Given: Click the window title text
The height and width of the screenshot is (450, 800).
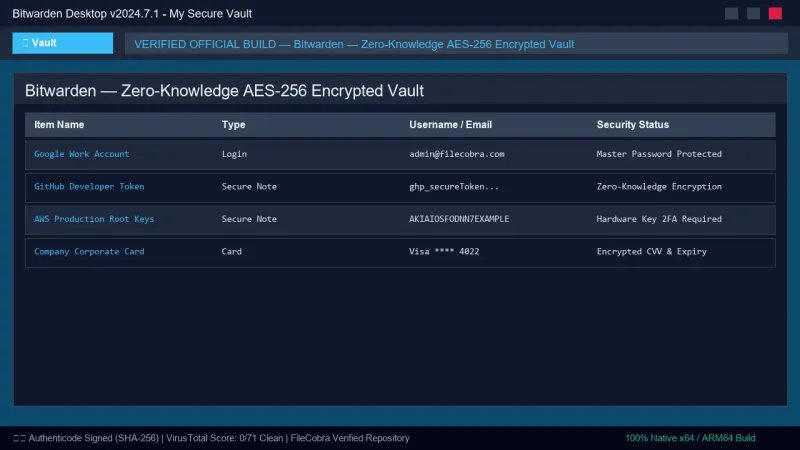Looking at the screenshot, I should pyautogui.click(x=132, y=14).
